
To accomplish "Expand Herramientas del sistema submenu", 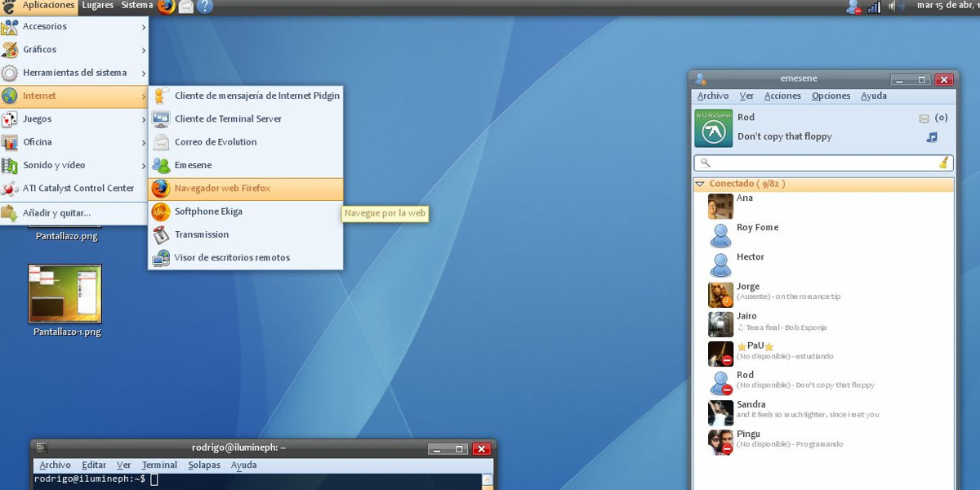I will tap(73, 73).
